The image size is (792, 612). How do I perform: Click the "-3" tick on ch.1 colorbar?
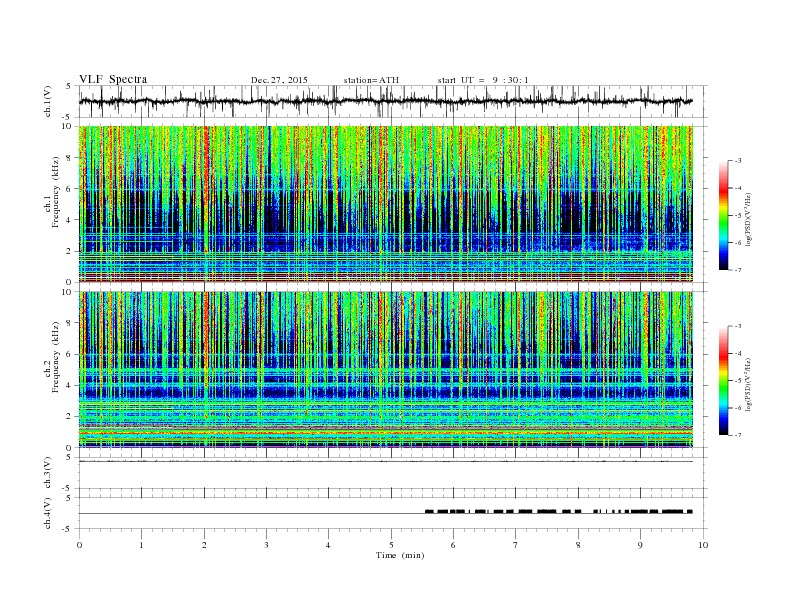(738, 161)
